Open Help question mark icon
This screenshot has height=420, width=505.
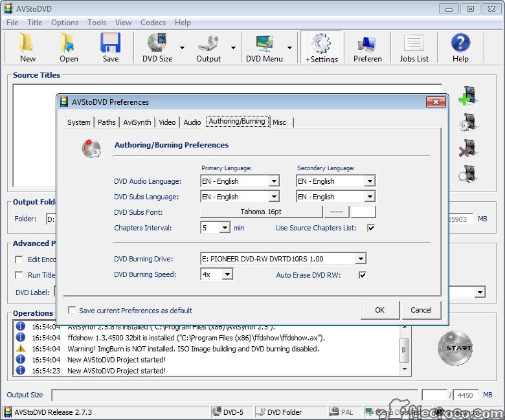click(460, 43)
